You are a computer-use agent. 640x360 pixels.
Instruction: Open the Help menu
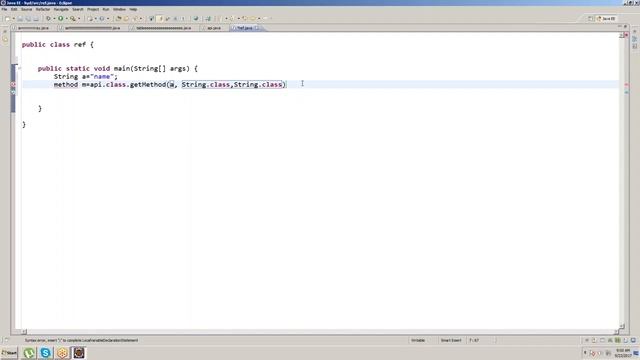[x=133, y=9]
